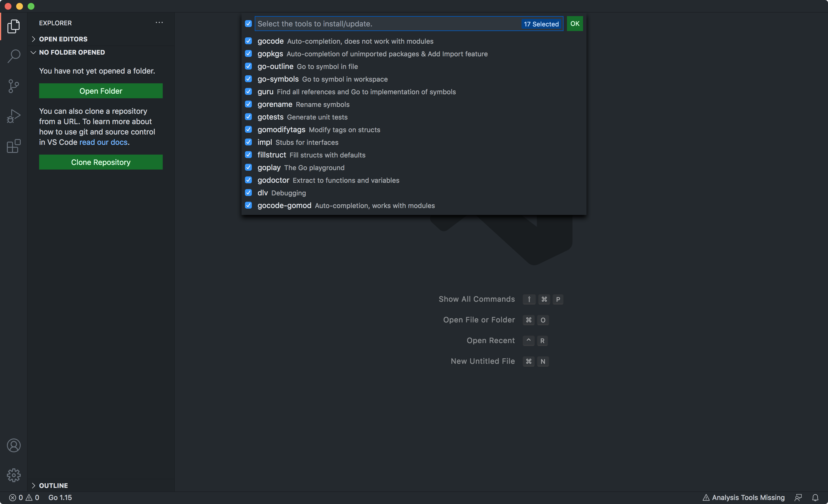Uncheck the gocode tool checkbox
The height and width of the screenshot is (504, 828).
tap(248, 41)
